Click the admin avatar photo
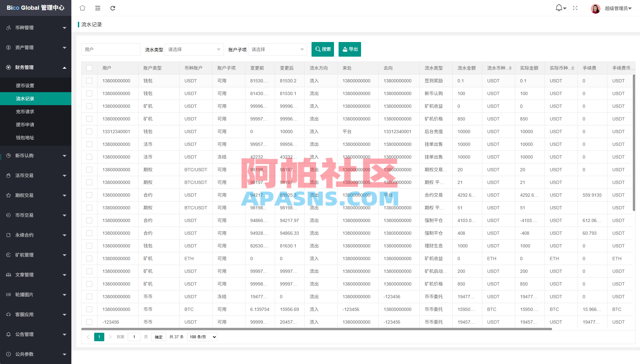Image resolution: width=640 pixels, height=364 pixels. tap(595, 8)
